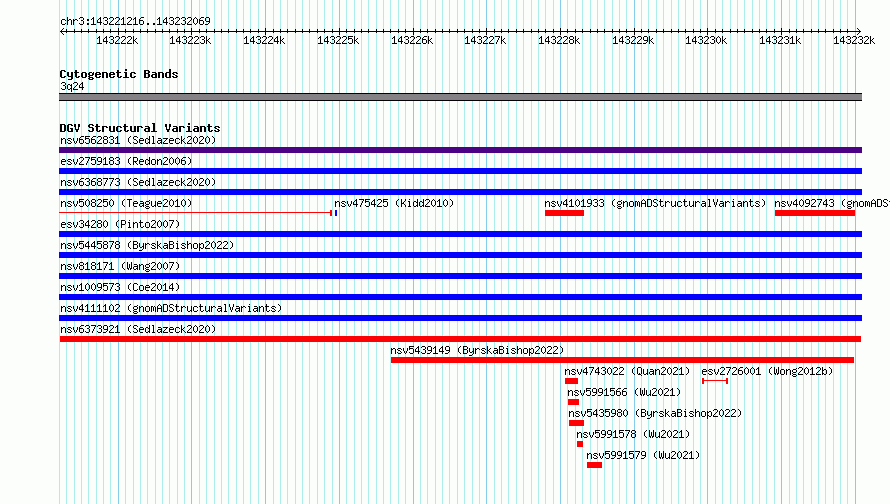Click the nsv6562831 (Sedlazeck2020) purple variant bar
The width and height of the screenshot is (890, 504).
tap(460, 150)
